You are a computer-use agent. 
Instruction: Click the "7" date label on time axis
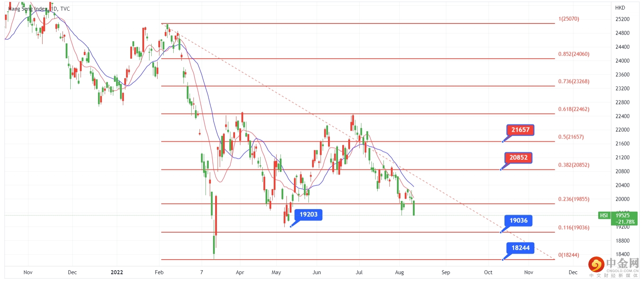click(201, 272)
